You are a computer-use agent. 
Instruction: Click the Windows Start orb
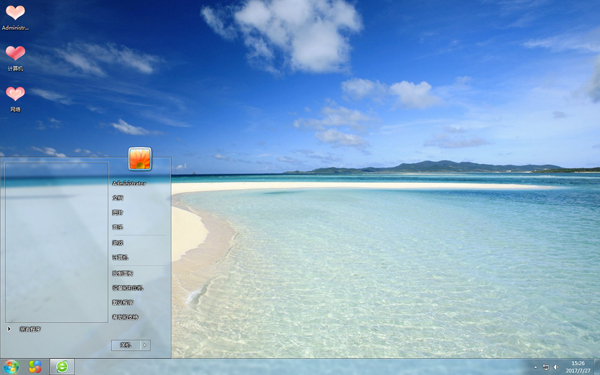[x=11, y=367]
